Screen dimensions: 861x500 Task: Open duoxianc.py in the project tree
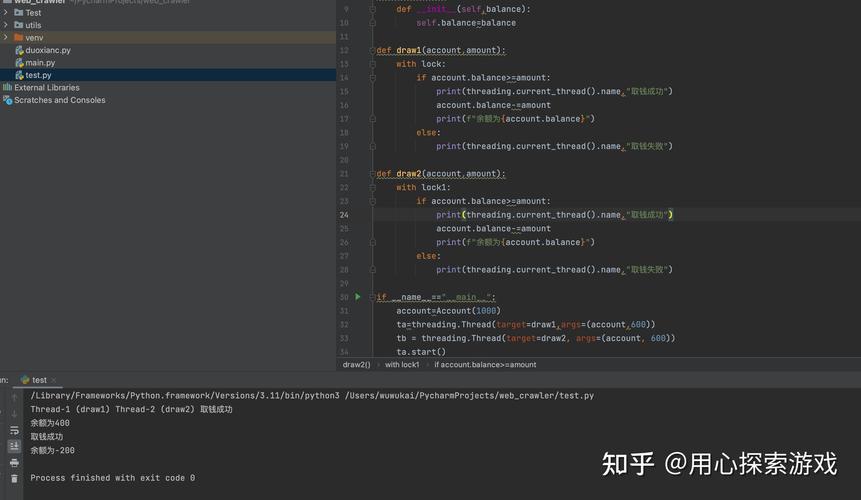click(48, 50)
